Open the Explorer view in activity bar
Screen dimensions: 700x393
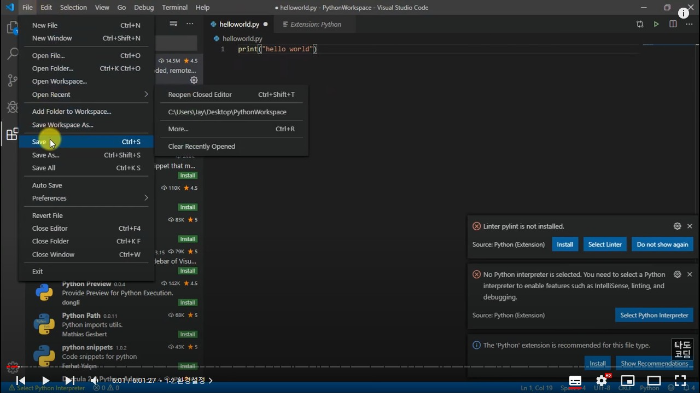click(12, 28)
